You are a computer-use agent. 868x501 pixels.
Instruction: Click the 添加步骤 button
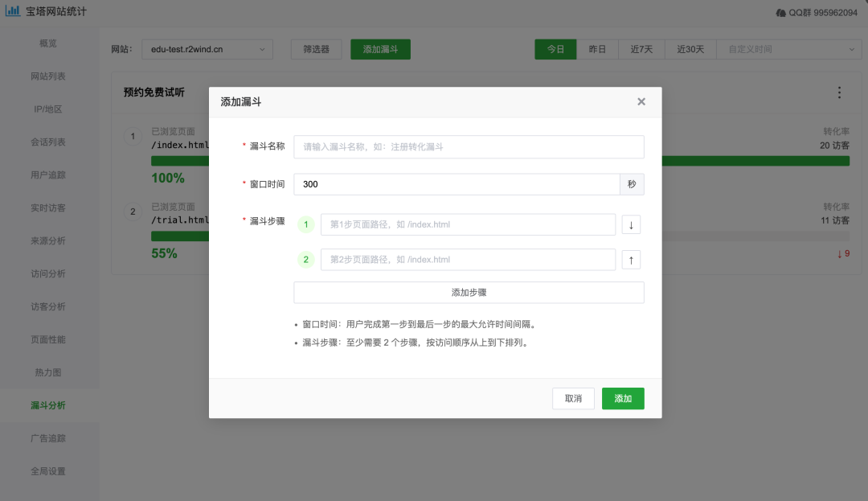[x=469, y=292]
